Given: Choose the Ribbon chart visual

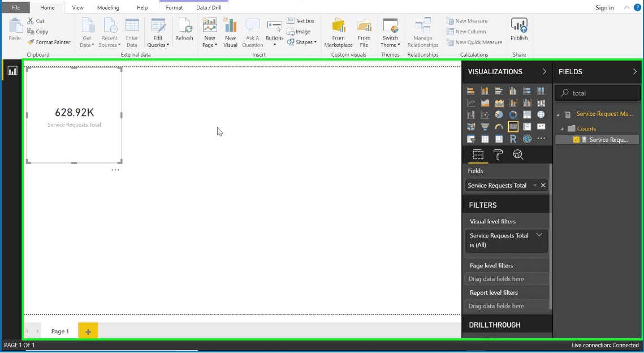Looking at the screenshot, I should pos(541,103).
